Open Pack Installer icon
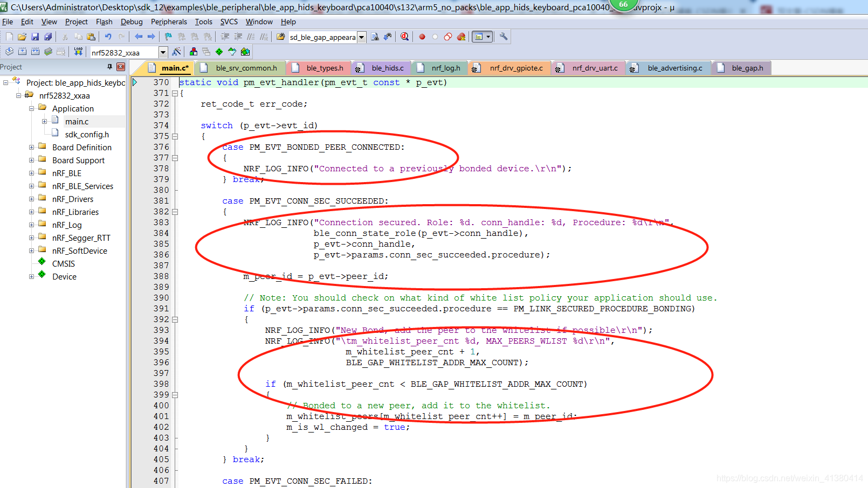Viewport: 868px width, 488px height. pos(245,52)
